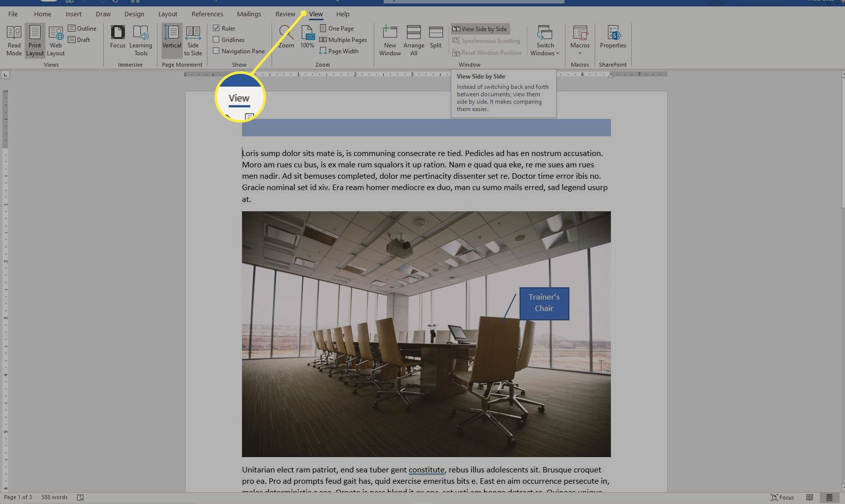Open the Review tab

point(285,14)
